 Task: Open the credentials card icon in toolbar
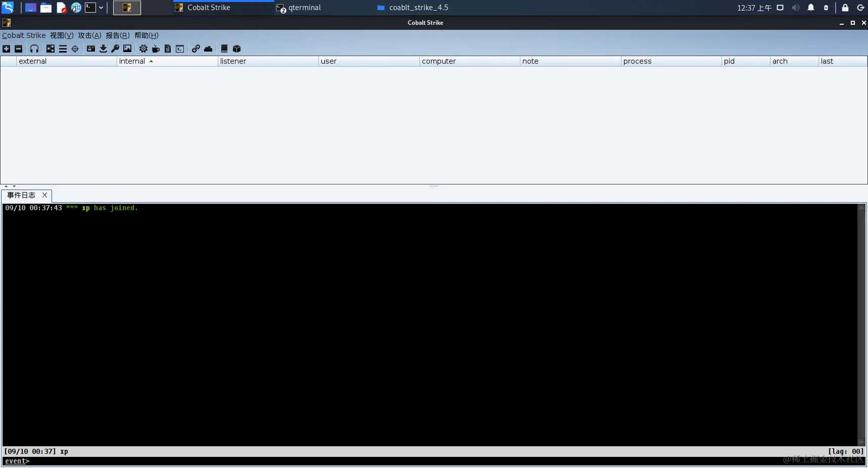tap(91, 49)
